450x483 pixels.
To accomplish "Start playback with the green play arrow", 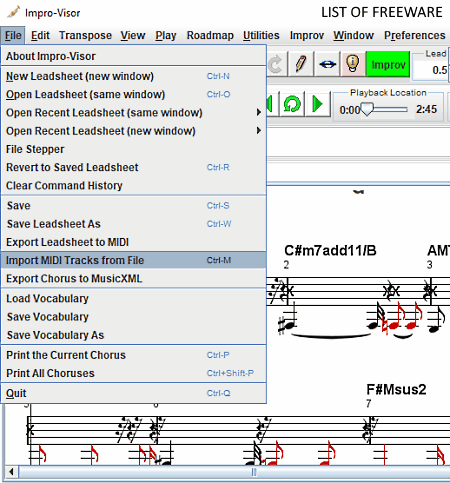I will [x=318, y=104].
